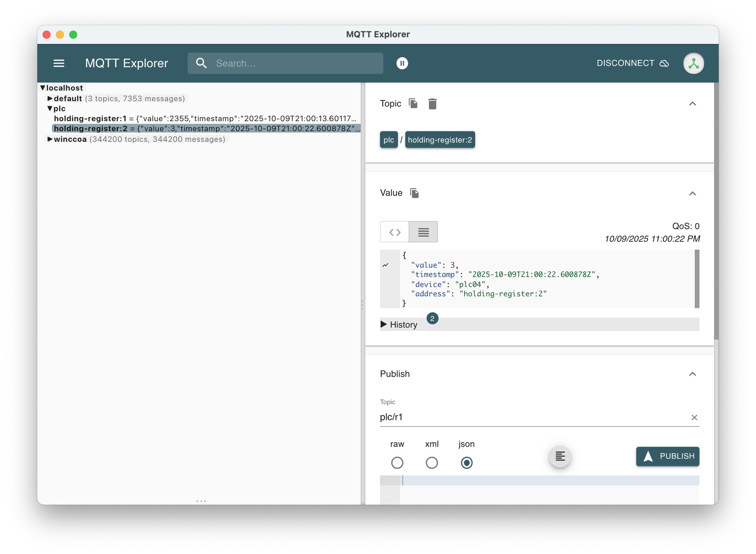Click the plc topic breadcrumb chip

coord(388,140)
